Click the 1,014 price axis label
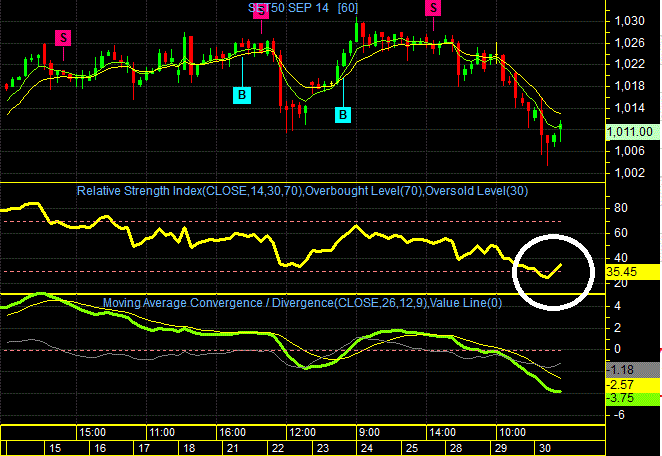 [629, 108]
